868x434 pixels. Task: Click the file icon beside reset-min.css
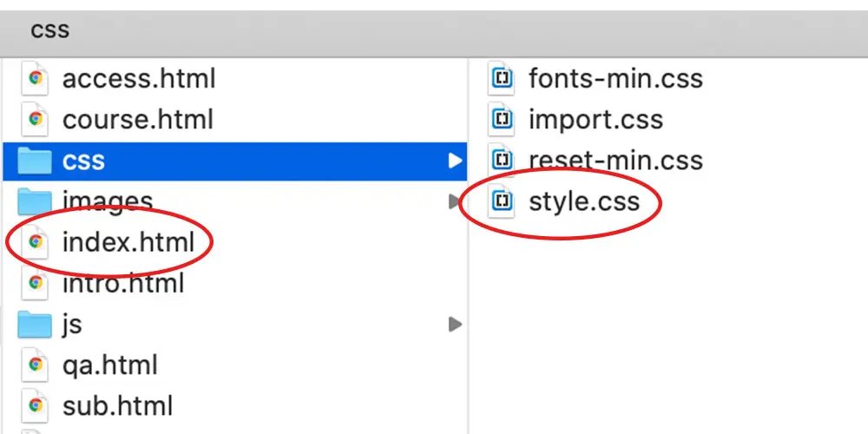tap(502, 161)
